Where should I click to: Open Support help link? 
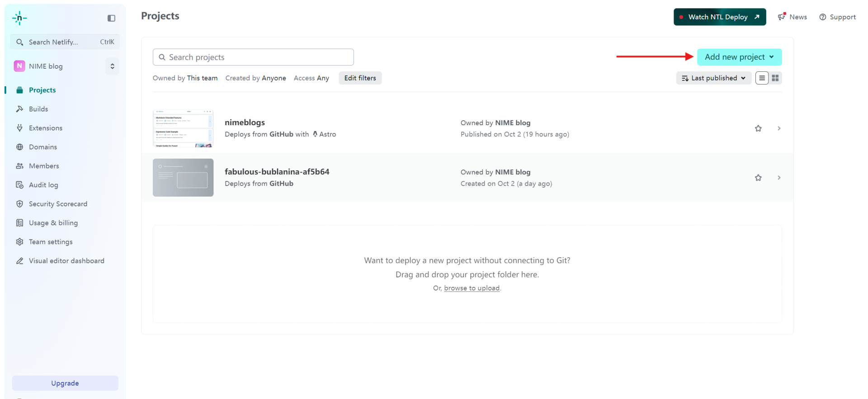pos(837,17)
